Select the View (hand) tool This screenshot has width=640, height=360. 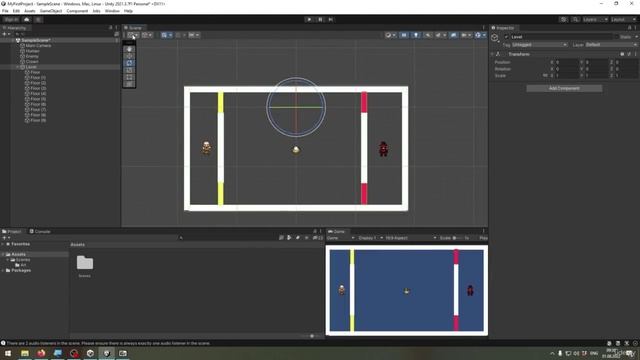[x=129, y=49]
